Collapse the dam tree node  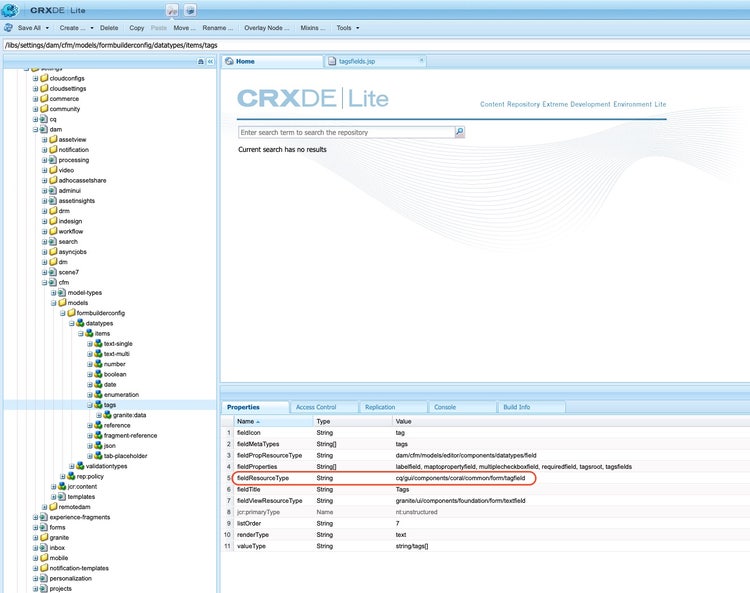[35, 130]
